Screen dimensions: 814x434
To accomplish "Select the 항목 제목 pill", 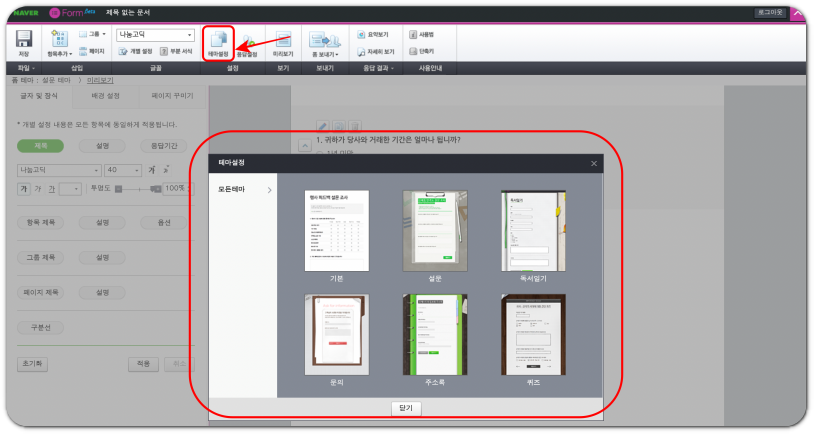I will [x=40, y=222].
